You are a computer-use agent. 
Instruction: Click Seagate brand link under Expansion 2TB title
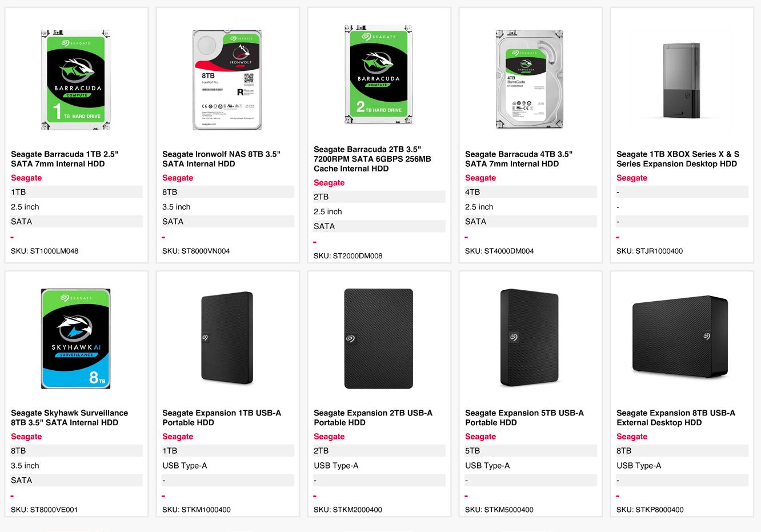point(329,437)
